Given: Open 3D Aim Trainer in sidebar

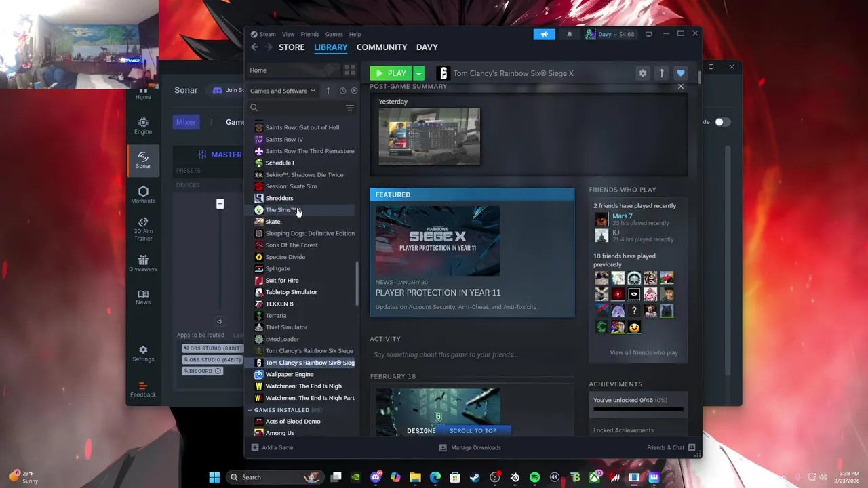Looking at the screenshot, I should point(143,229).
